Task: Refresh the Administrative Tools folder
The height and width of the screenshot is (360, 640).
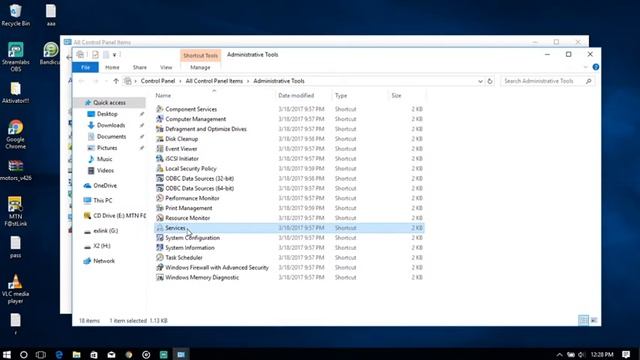Action: [490, 81]
